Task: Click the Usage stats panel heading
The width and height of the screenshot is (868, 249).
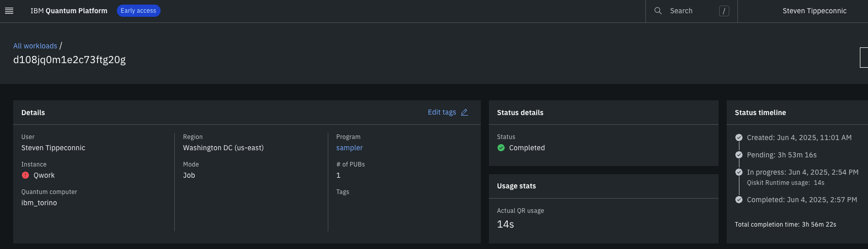Action: pyautogui.click(x=516, y=186)
